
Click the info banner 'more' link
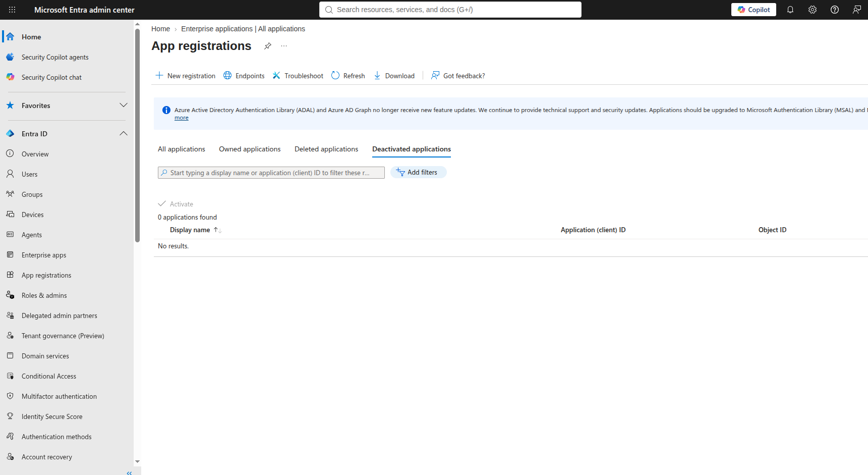[182, 118]
